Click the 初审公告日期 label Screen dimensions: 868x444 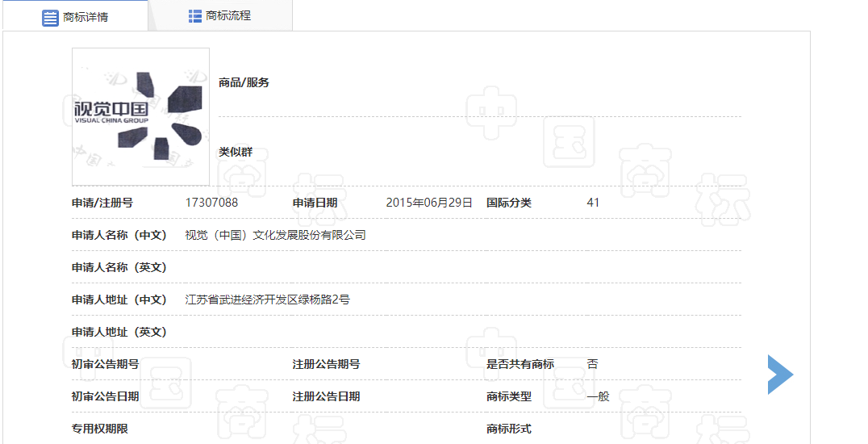[105, 396]
